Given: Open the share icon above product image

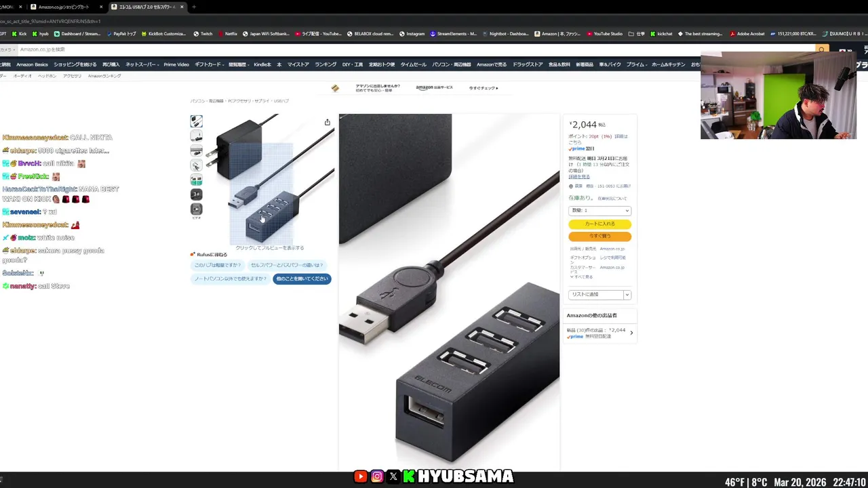Looking at the screenshot, I should tap(328, 122).
